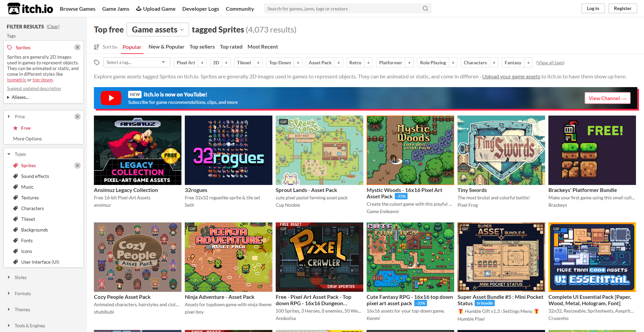Select the User Interface (UI) type filter

click(40, 262)
